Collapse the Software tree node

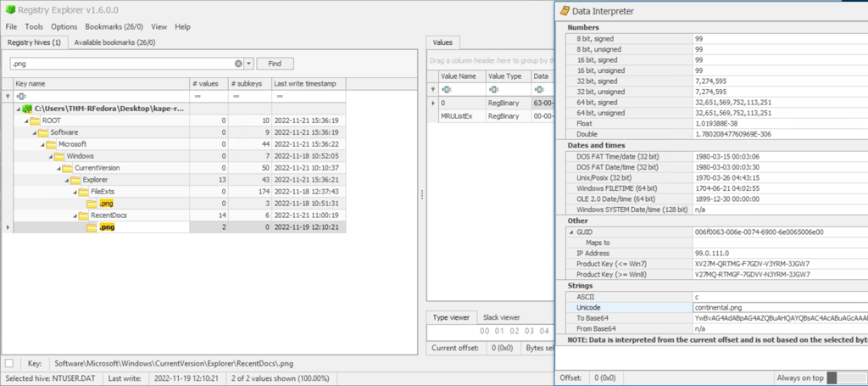coord(34,132)
